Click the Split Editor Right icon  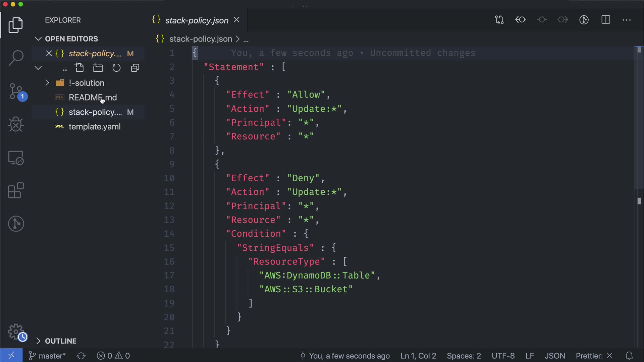606,20
